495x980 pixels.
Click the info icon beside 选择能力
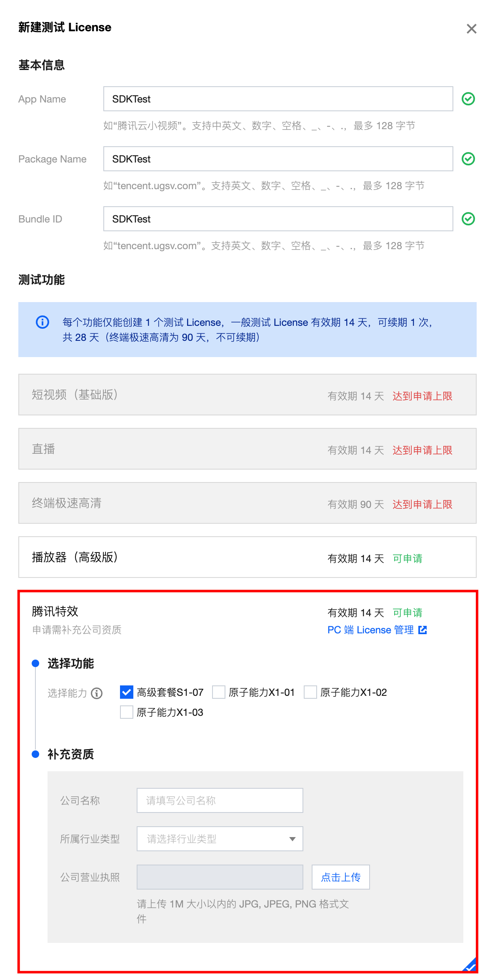point(97,693)
